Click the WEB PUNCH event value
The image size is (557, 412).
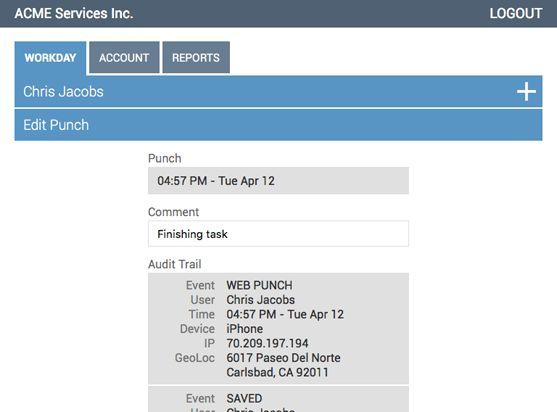(x=260, y=285)
